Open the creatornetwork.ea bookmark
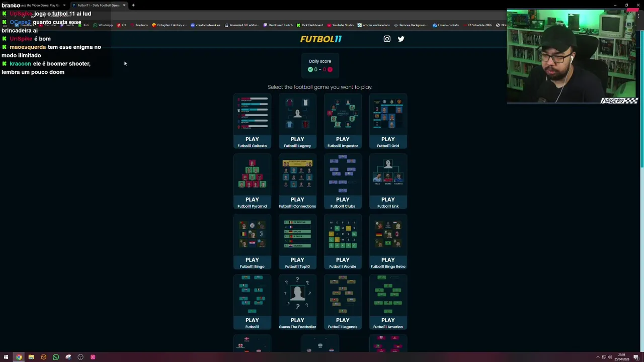644x362 pixels. tap(205, 25)
